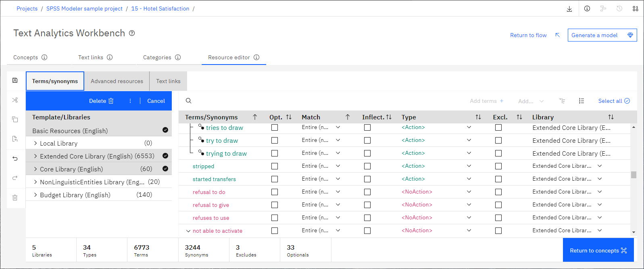Toggle Excl. checkbox for 'try to draw' row
Image resolution: width=644 pixels, height=269 pixels.
(498, 140)
